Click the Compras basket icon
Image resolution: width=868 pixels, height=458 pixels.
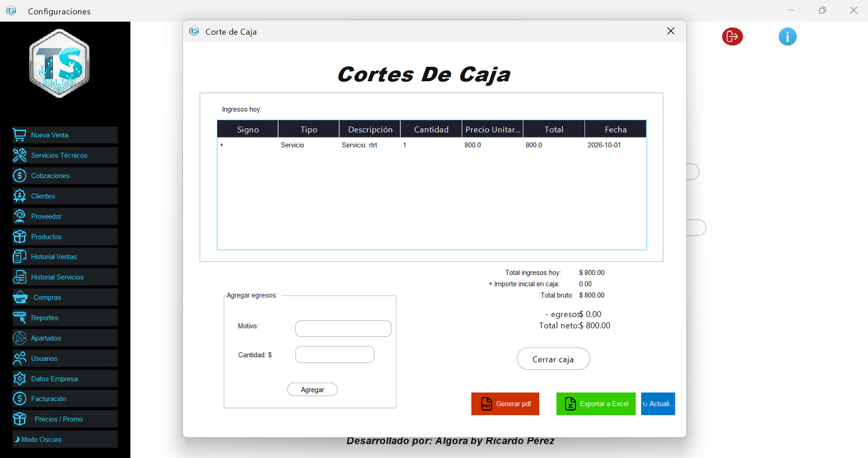[21, 298]
